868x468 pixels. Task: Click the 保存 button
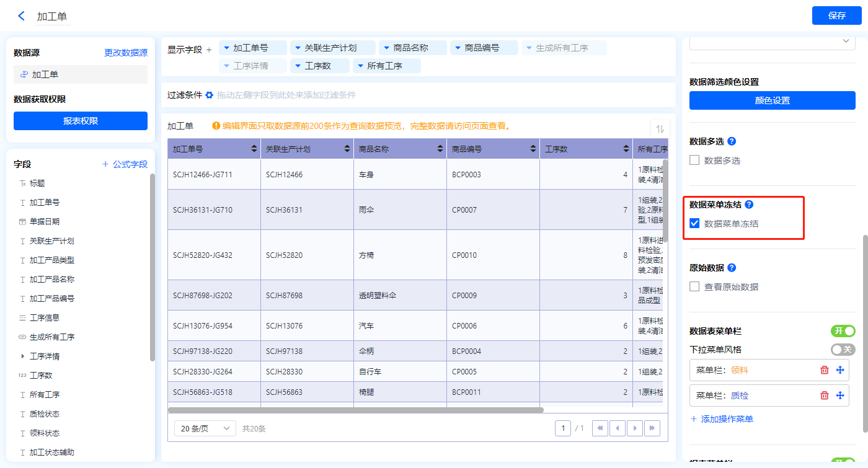(x=836, y=15)
